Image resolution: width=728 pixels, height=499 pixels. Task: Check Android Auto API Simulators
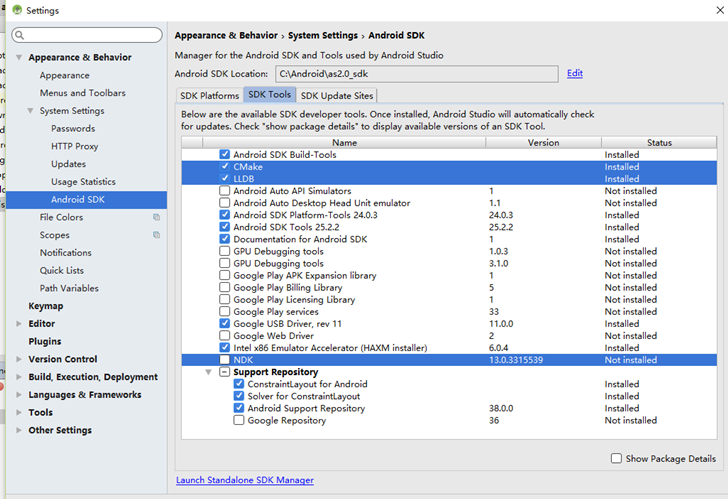pyautogui.click(x=225, y=190)
